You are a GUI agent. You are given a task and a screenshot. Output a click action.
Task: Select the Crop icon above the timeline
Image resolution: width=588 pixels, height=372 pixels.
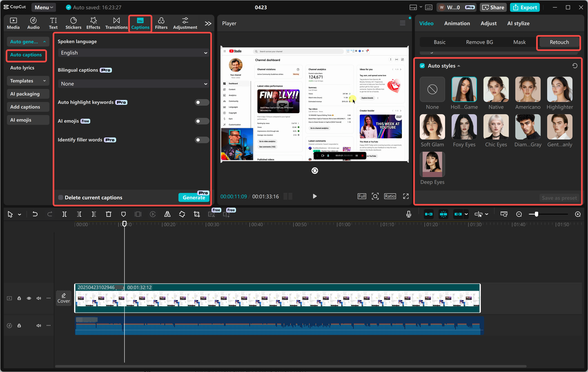(x=197, y=214)
